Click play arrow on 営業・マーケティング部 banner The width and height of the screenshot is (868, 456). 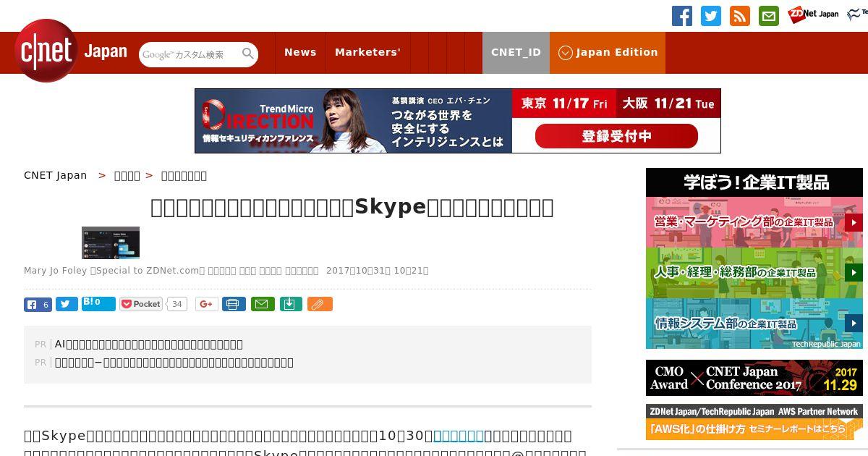click(x=854, y=222)
